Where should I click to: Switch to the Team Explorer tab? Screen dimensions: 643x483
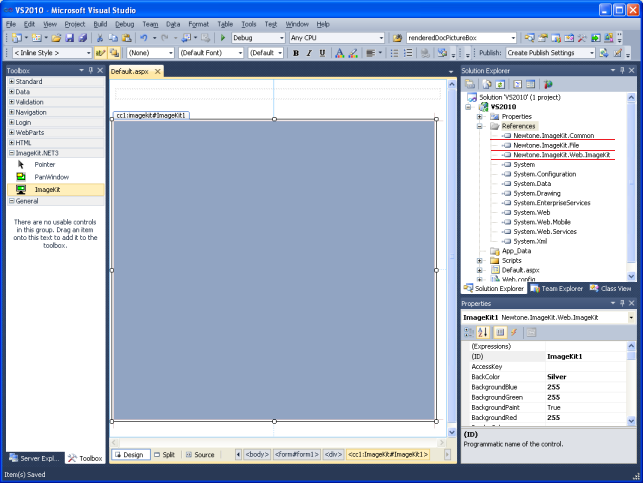point(557,289)
